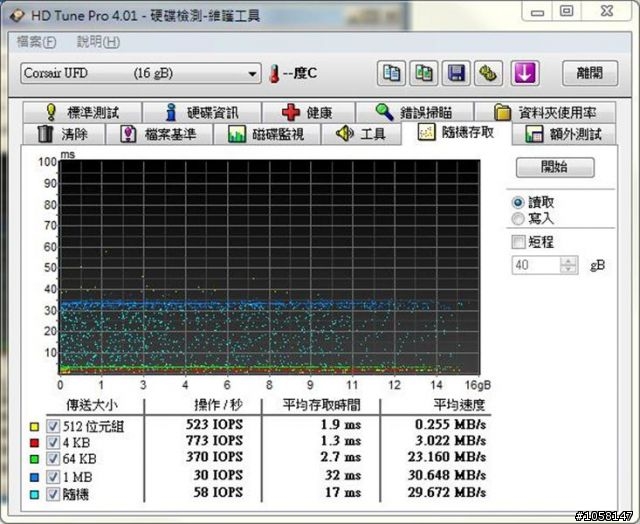
Task: Click the trash can icon on 清除 tab
Action: pyautogui.click(x=45, y=134)
